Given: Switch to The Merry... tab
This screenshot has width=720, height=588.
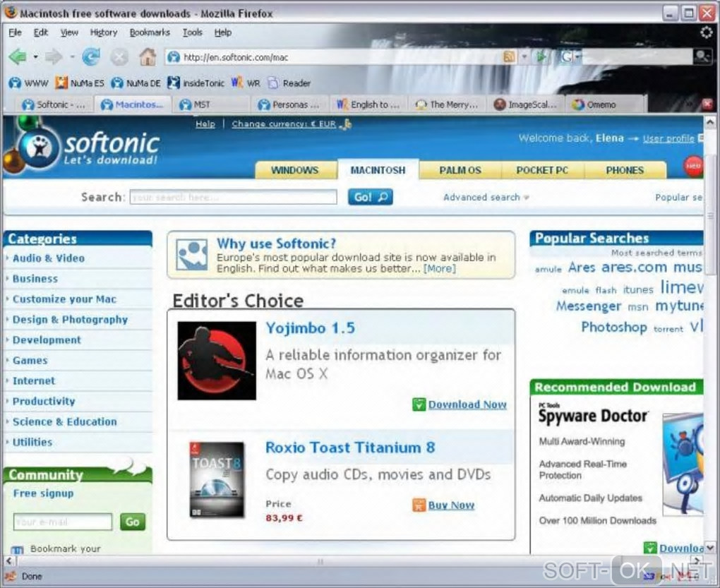Looking at the screenshot, I should pos(448,104).
